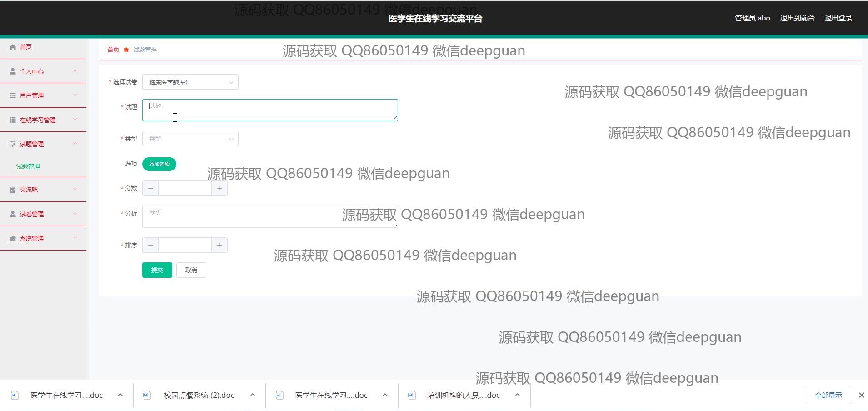Select 试题管理 submenu item
This screenshot has width=868, height=411.
(x=28, y=166)
